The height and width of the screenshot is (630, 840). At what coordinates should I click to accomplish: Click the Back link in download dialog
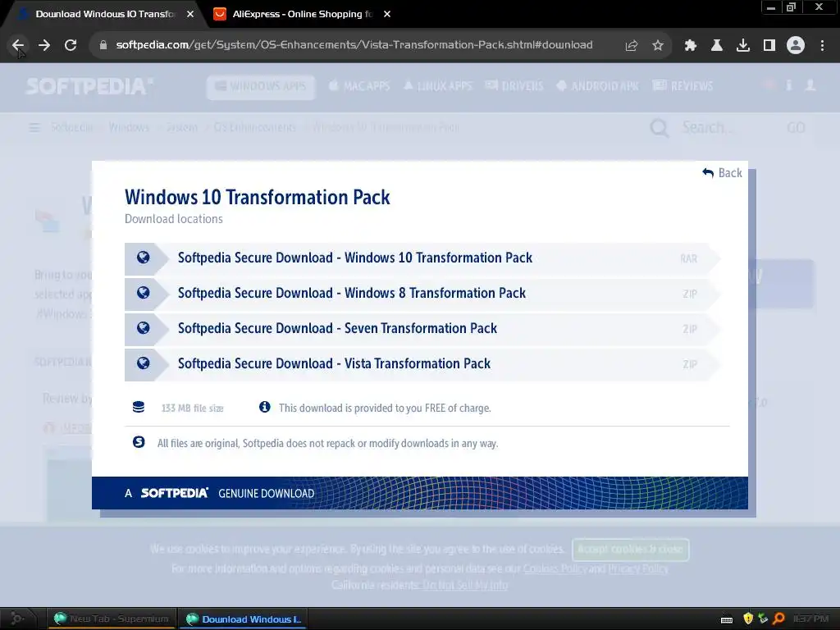722,172
